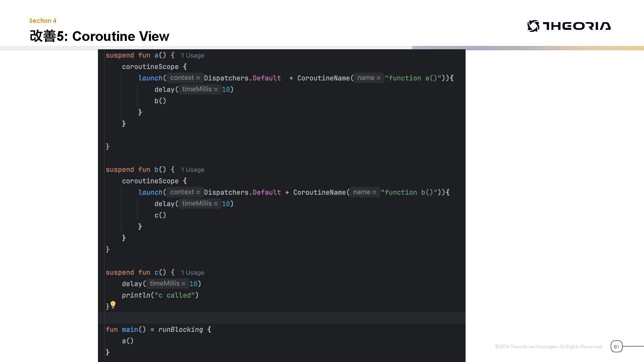
Task: Click the yellow lightbulb intention icon
Action: [x=113, y=305]
